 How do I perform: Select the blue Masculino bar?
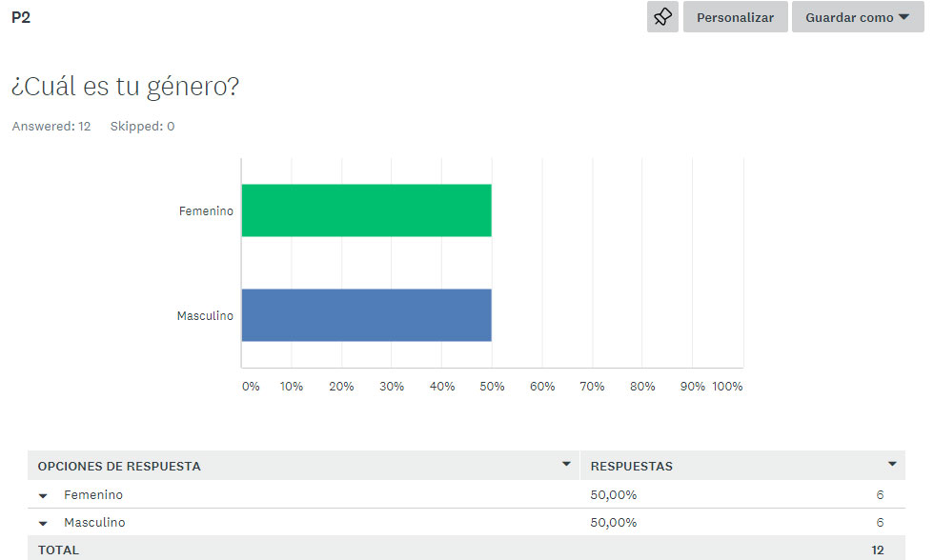(x=366, y=315)
